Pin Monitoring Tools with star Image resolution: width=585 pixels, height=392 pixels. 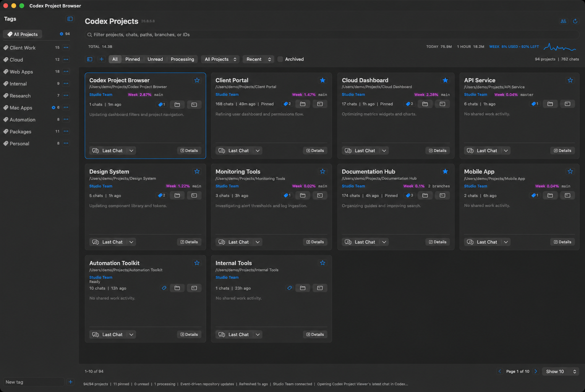coord(322,171)
